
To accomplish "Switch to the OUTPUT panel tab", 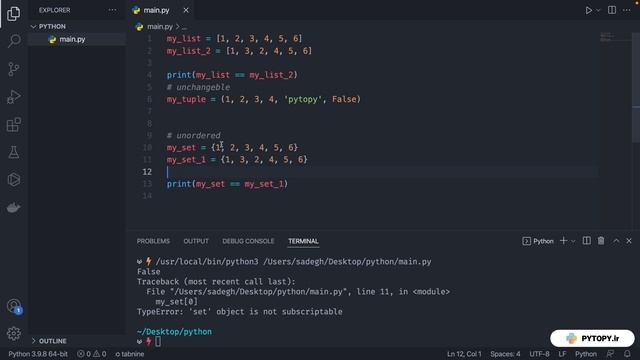I will pos(196,241).
